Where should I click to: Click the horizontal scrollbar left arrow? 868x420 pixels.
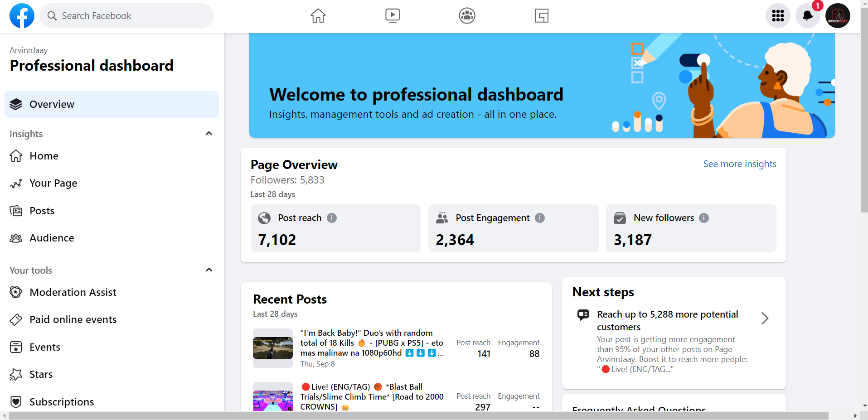[x=5, y=416]
